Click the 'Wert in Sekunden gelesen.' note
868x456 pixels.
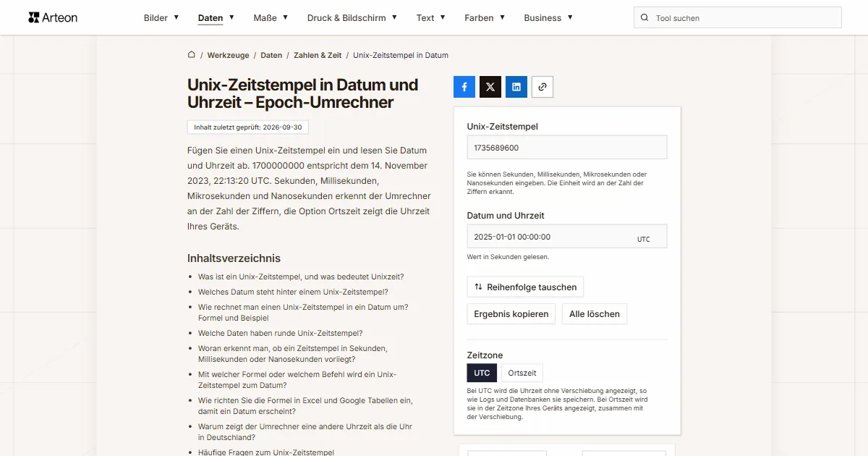point(508,257)
